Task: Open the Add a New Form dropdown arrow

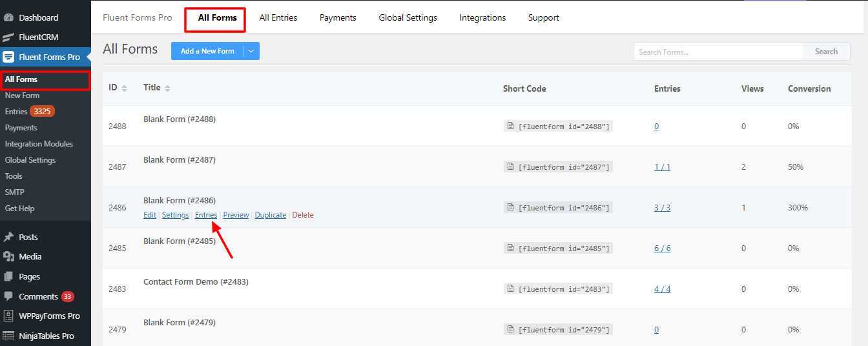Action: tap(251, 51)
